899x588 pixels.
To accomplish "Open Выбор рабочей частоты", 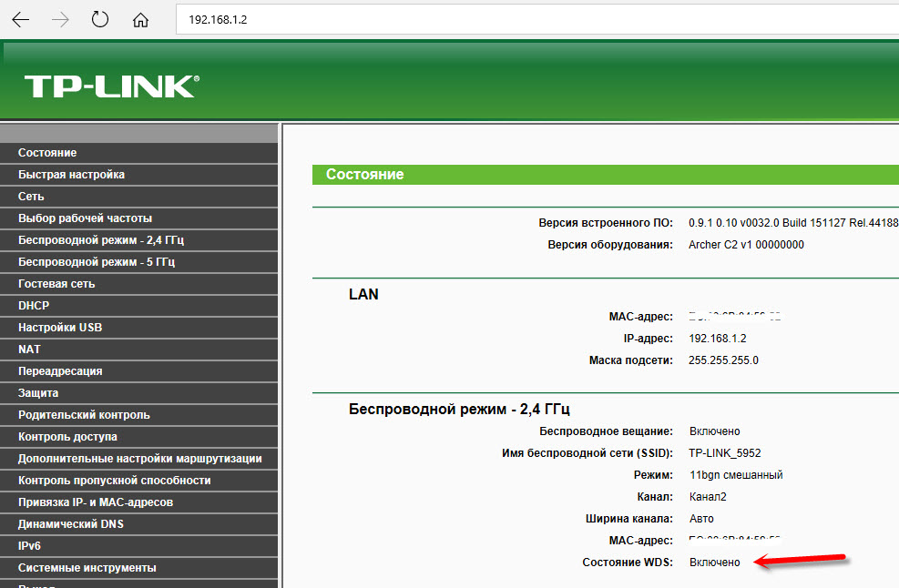I will coord(138,218).
